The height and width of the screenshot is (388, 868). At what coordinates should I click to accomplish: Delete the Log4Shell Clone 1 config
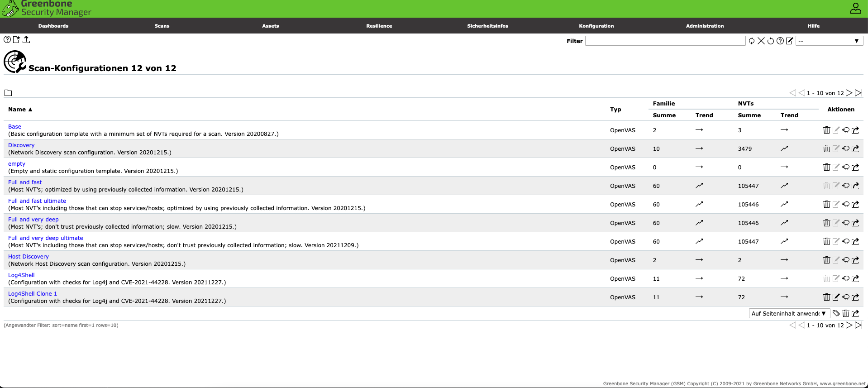tap(827, 297)
